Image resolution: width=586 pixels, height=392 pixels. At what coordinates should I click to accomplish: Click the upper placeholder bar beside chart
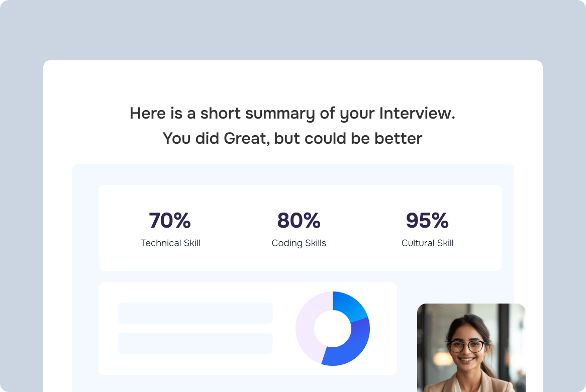[195, 313]
